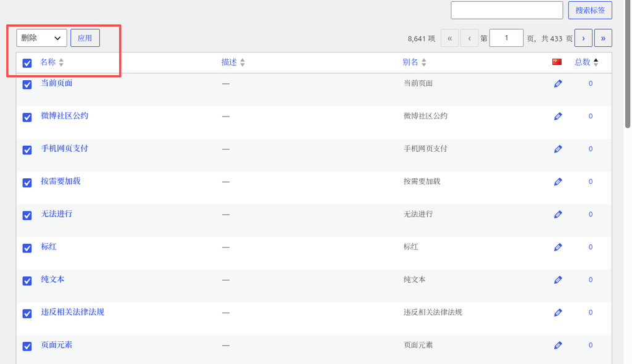The image size is (632, 364).
Task: Open the 按需要加载 tag link
Action: click(x=60, y=181)
